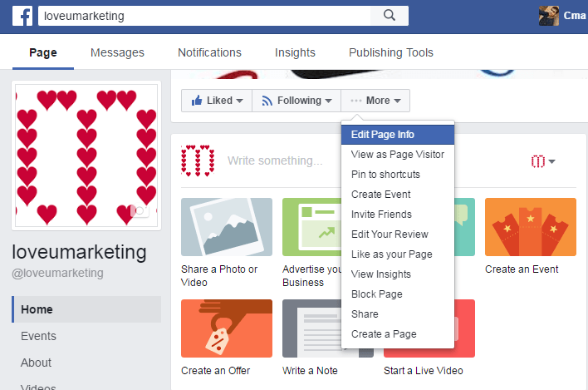This screenshot has height=390, width=588.
Task: Open the Messages tab
Action: [117, 52]
